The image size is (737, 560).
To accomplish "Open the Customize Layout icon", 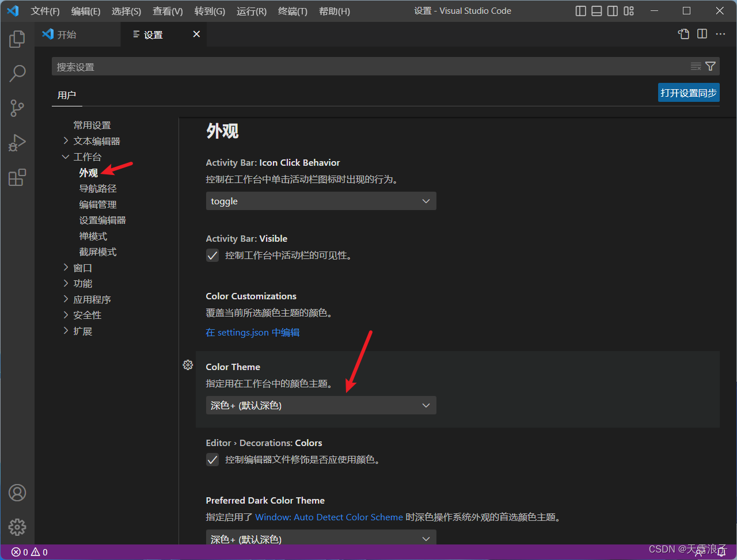I will (629, 11).
